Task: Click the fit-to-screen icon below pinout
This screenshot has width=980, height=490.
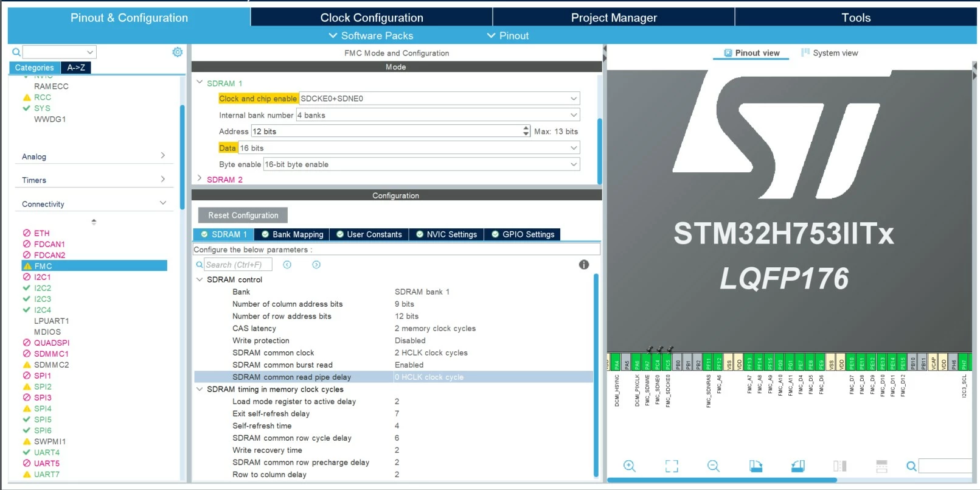Action: [x=672, y=466]
